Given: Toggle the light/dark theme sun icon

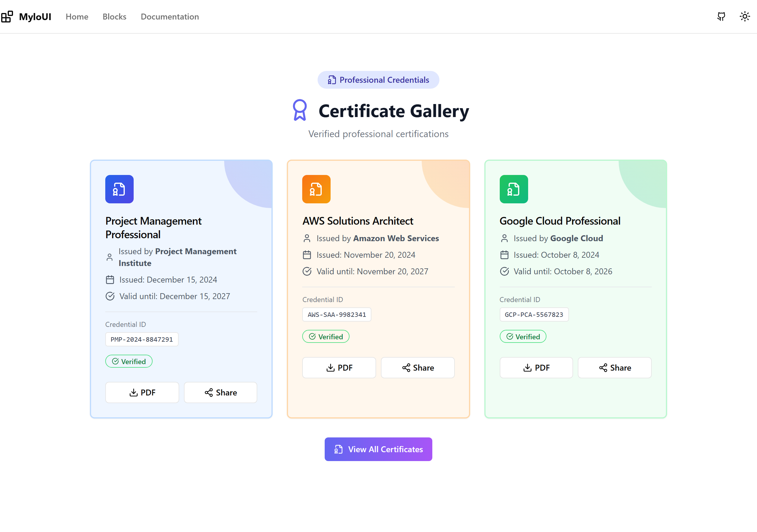Looking at the screenshot, I should [745, 17].
